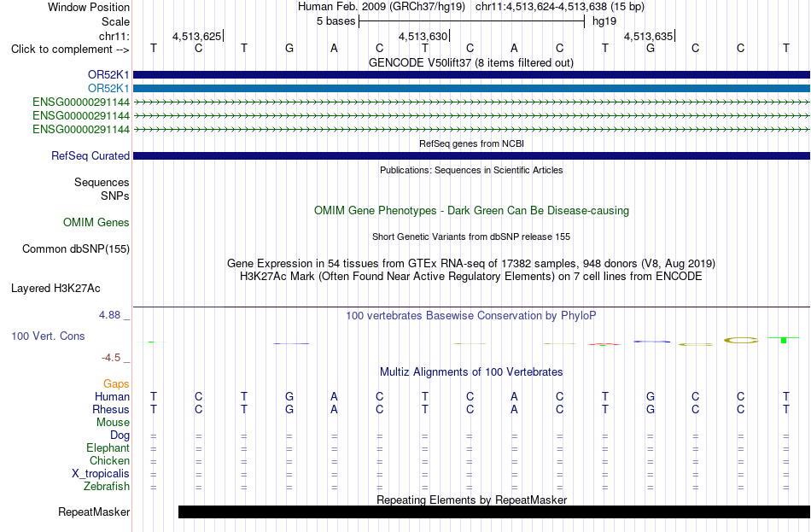The width and height of the screenshot is (811, 532).
Task: Click the tall olive 'C' PhyloP conservation logo
Action: pos(741,340)
